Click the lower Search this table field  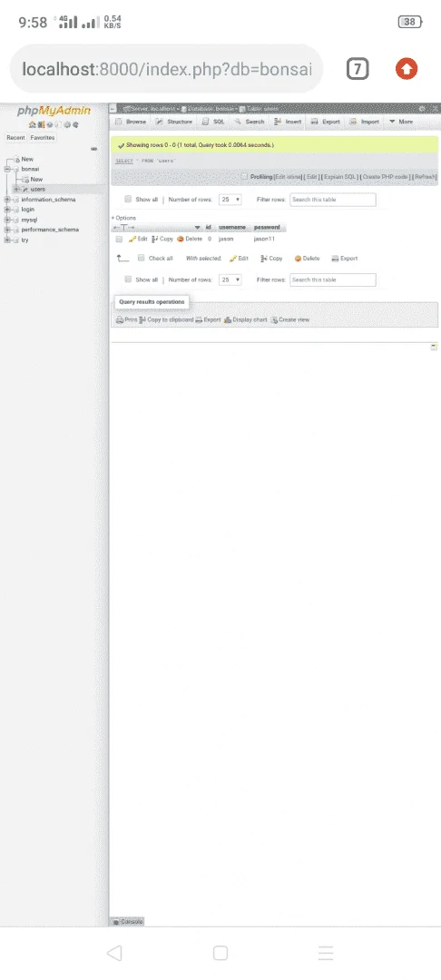pos(333,280)
